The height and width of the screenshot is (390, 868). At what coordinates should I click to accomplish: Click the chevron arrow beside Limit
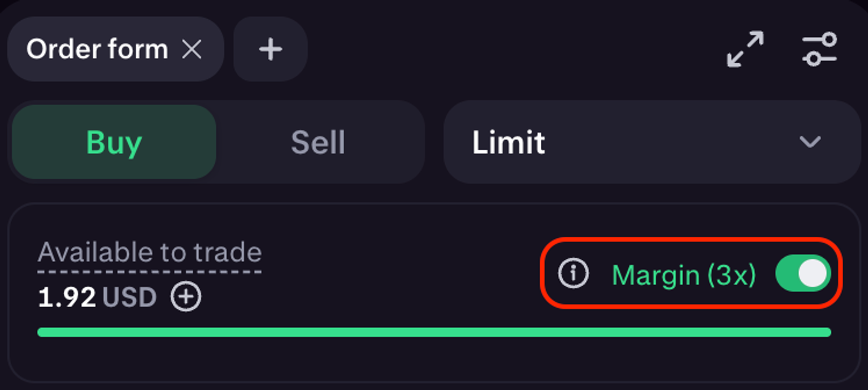pyautogui.click(x=809, y=142)
